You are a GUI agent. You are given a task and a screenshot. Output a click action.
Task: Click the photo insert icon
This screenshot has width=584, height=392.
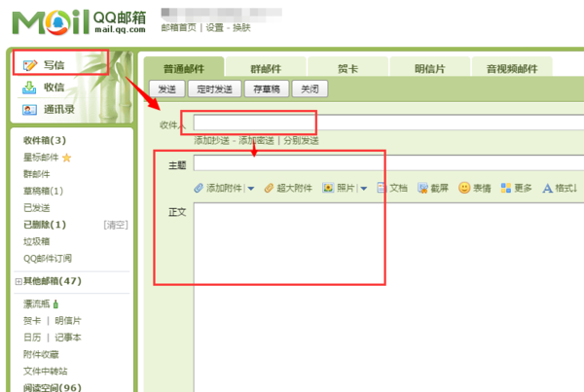328,188
